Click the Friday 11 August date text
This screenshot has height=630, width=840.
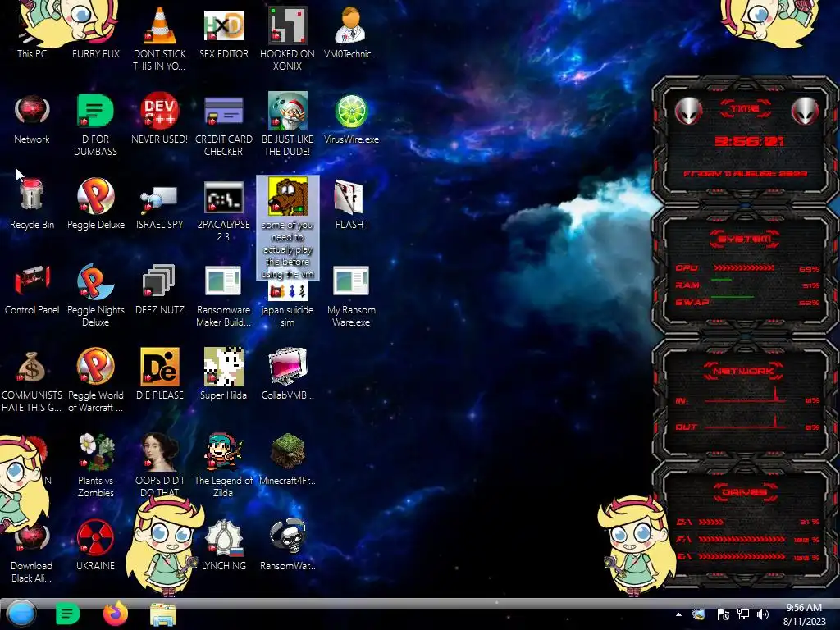point(745,174)
